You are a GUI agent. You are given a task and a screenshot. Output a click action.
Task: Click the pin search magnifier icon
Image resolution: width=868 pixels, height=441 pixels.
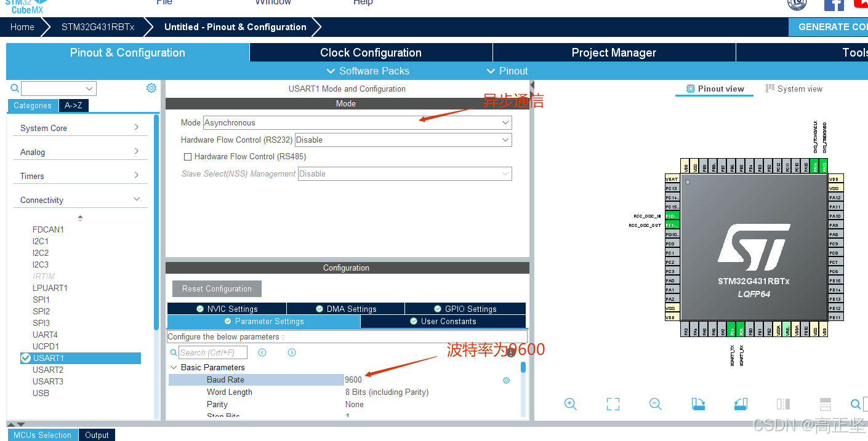[x=856, y=404]
